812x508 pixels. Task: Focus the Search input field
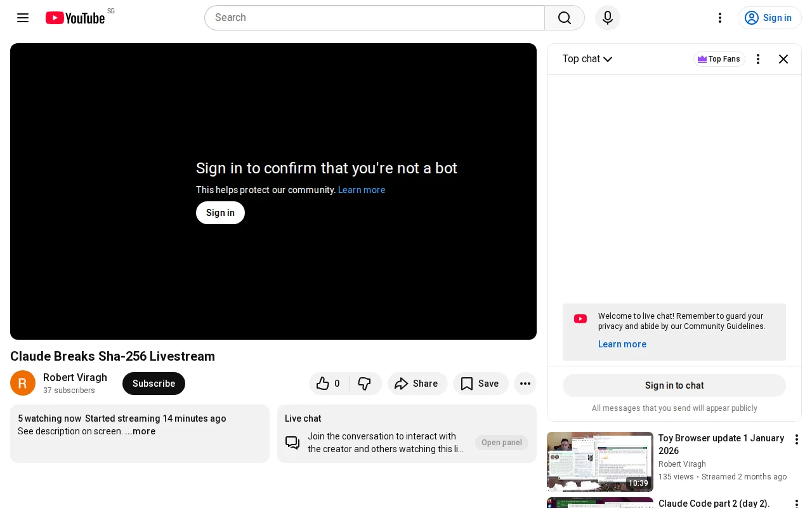click(x=374, y=18)
